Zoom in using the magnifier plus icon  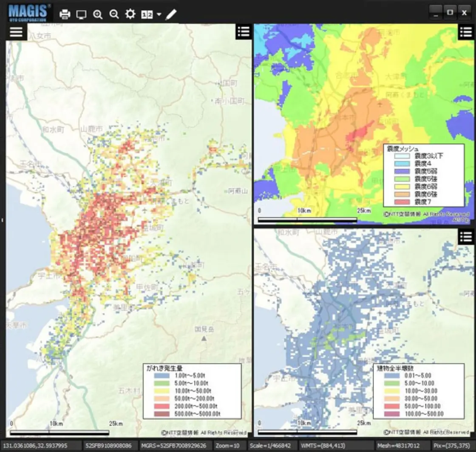[98, 14]
